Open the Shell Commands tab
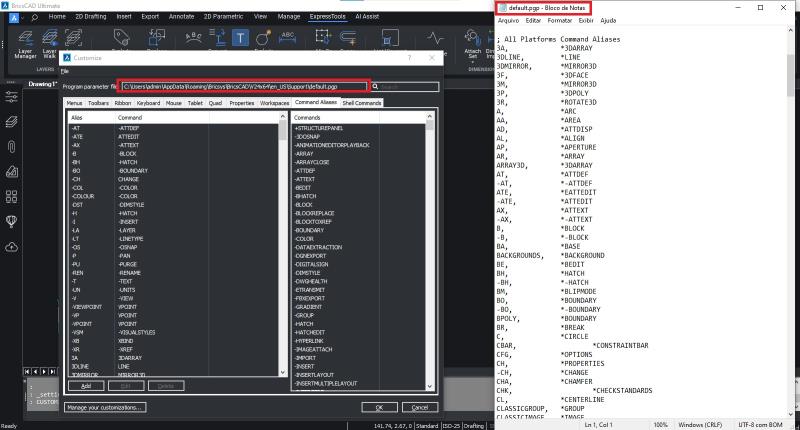Viewport: 800px width, 430px height. (362, 103)
